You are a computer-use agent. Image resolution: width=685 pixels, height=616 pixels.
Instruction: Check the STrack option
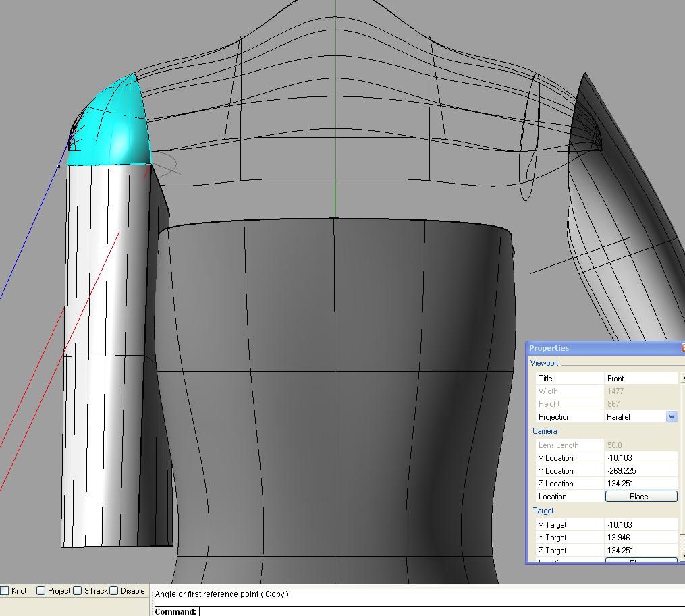pos(78,591)
